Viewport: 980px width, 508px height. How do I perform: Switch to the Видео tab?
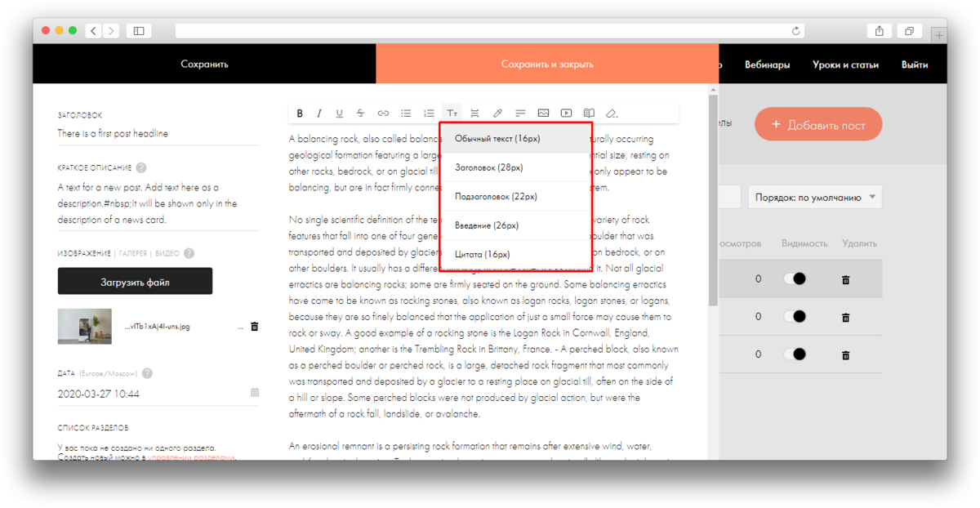coord(167,254)
